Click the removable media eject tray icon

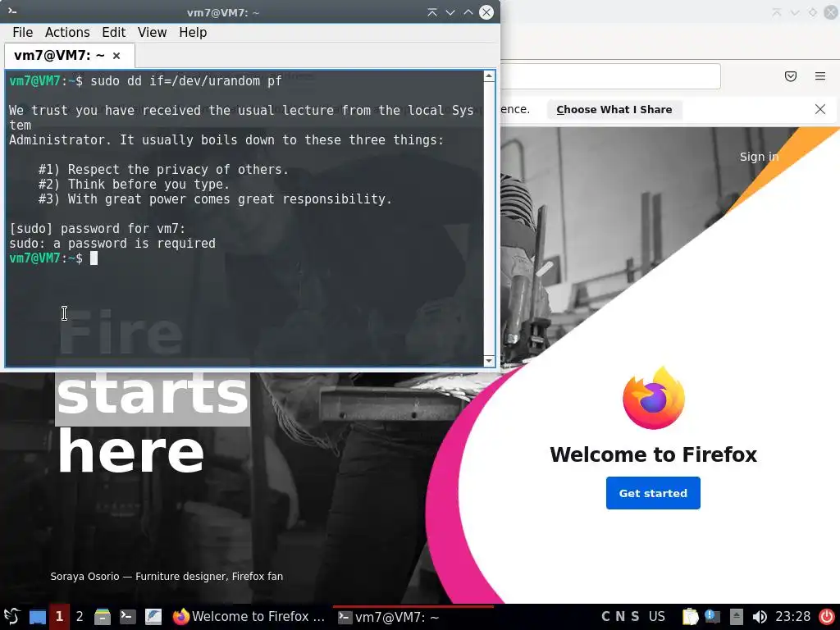point(737,617)
